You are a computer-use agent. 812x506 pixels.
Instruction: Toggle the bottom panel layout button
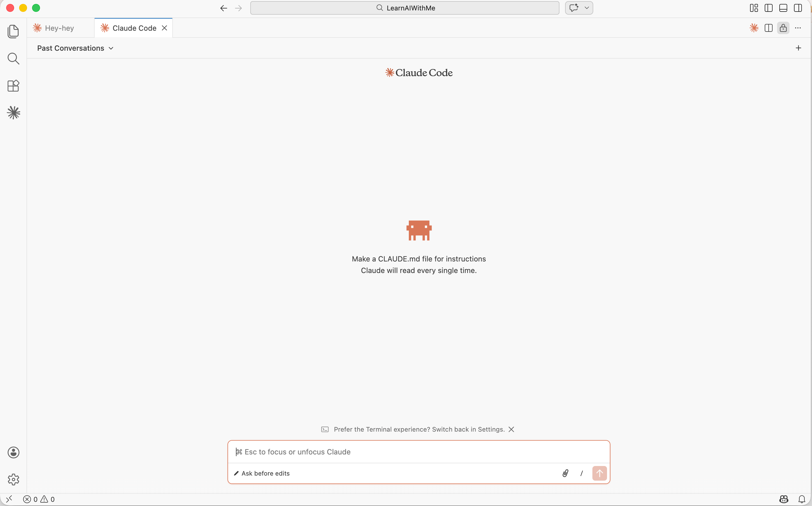783,8
